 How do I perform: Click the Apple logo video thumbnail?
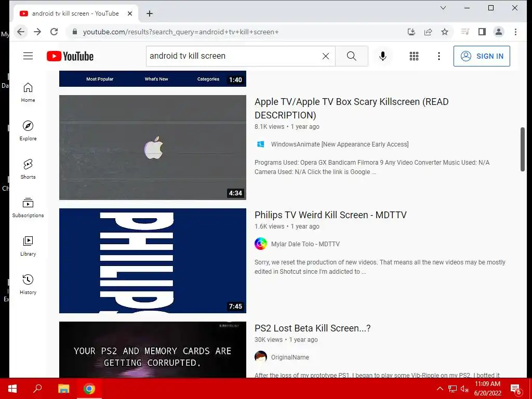(153, 147)
